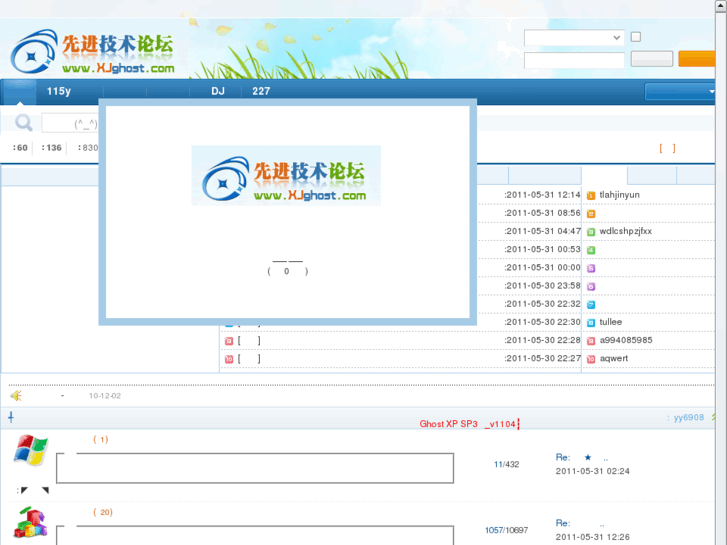Click the forum logo inside the popup dialog

click(x=286, y=175)
